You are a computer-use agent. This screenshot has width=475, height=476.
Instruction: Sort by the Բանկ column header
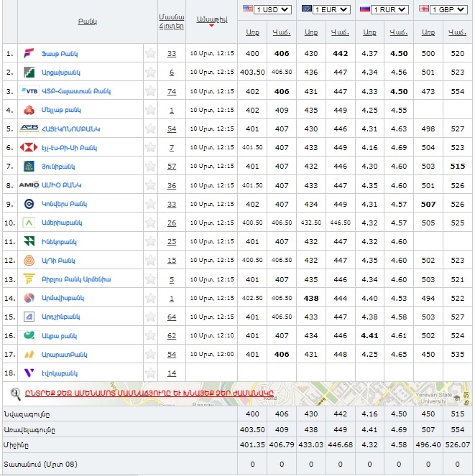coord(88,22)
